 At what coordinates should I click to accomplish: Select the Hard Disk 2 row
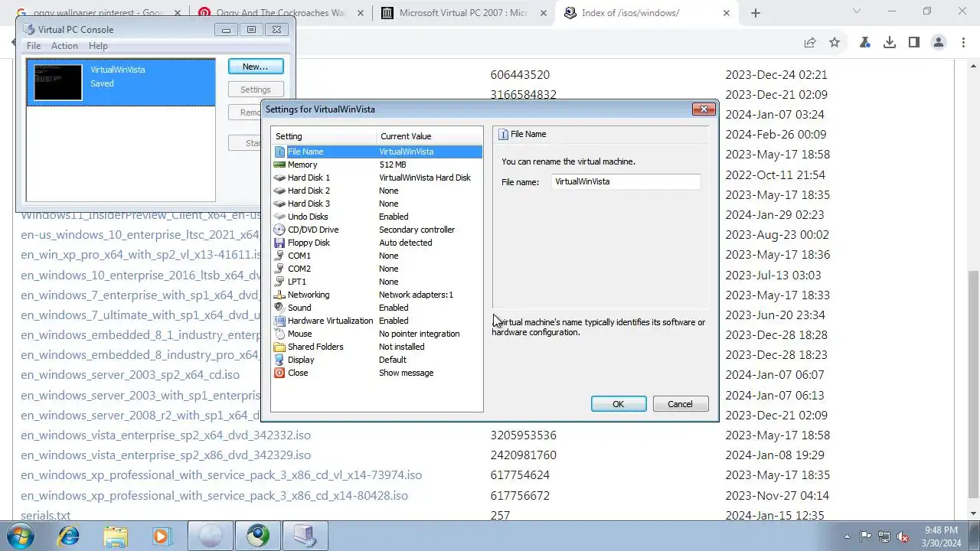click(377, 191)
